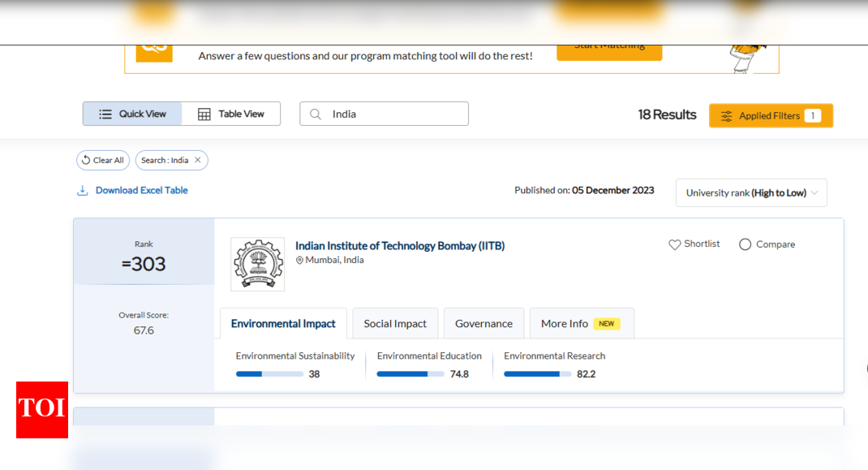Image resolution: width=868 pixels, height=470 pixels.
Task: Click the Mumbai location pin icon
Action: [x=299, y=261]
